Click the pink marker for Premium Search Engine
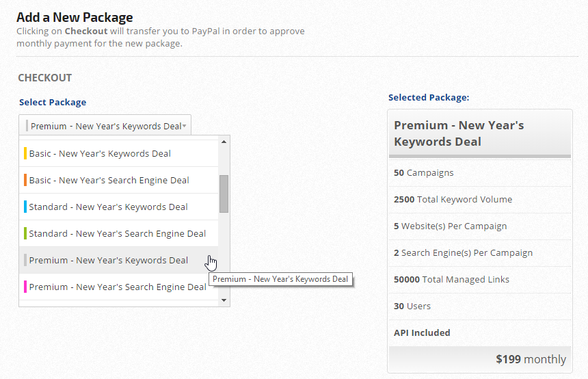588x379 pixels. (25, 287)
